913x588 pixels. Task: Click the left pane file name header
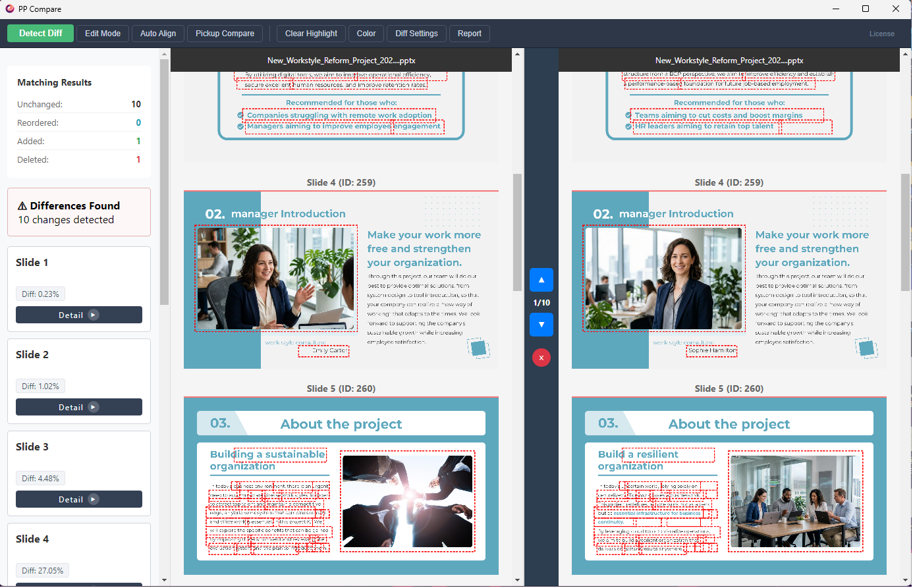[341, 60]
